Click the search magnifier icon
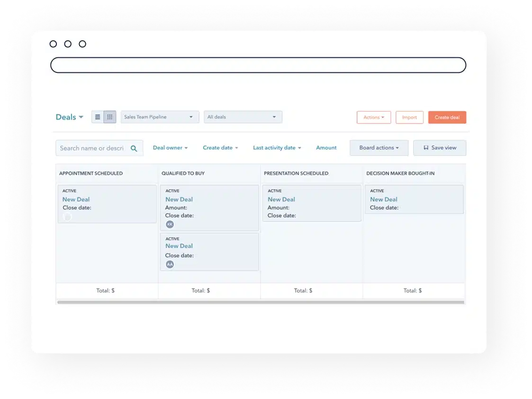Image resolution: width=532 pixels, height=399 pixels. click(134, 148)
